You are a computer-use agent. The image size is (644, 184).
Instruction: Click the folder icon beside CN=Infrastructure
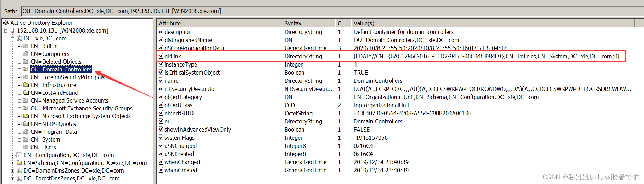[26, 85]
